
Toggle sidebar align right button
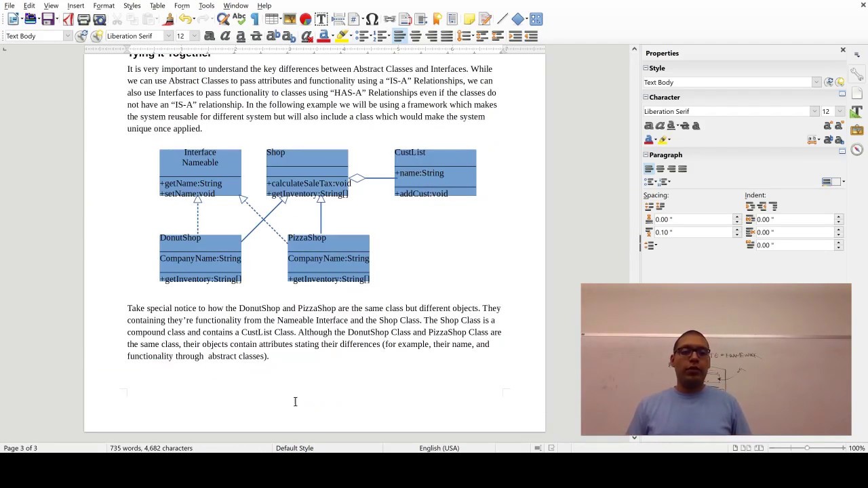(671, 169)
